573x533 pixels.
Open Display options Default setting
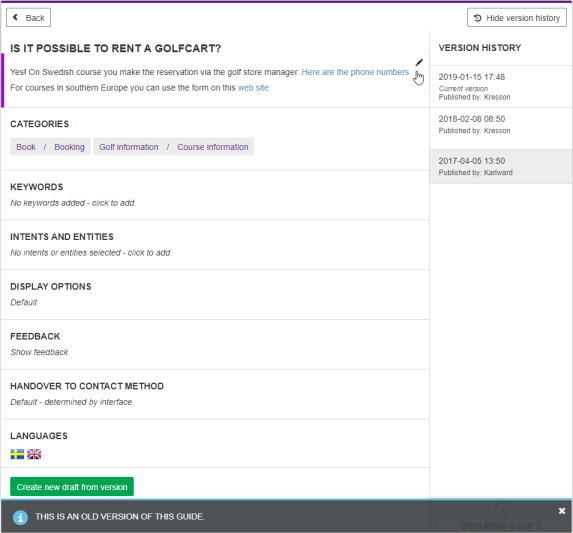pyautogui.click(x=24, y=302)
